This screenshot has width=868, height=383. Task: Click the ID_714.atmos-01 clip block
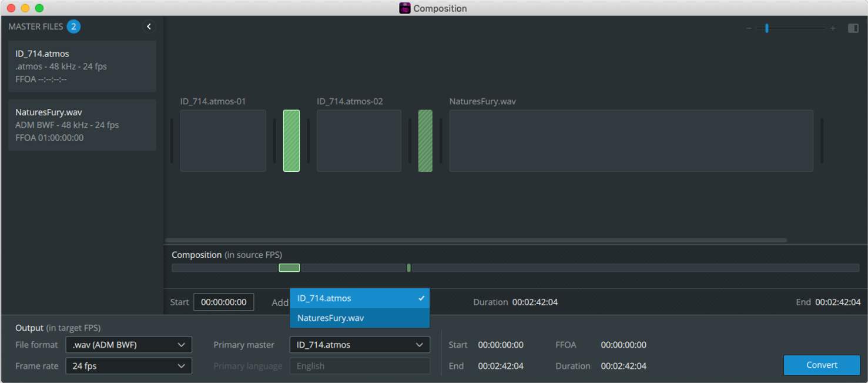coord(223,141)
